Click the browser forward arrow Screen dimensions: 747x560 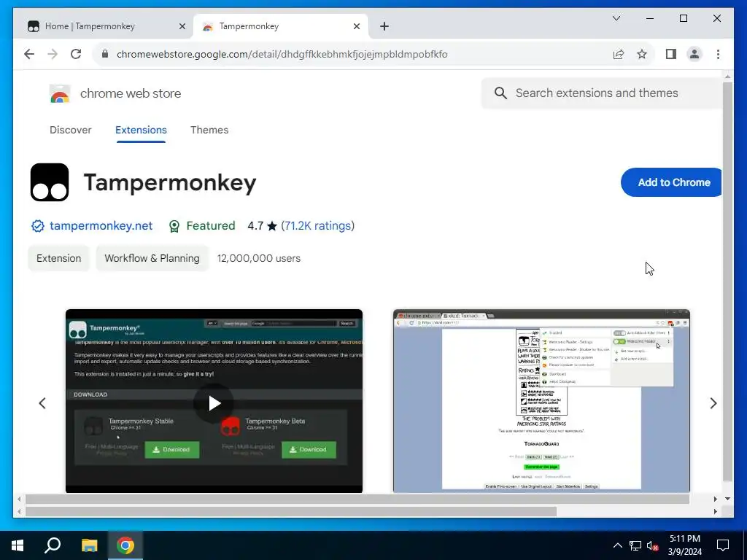pos(53,54)
